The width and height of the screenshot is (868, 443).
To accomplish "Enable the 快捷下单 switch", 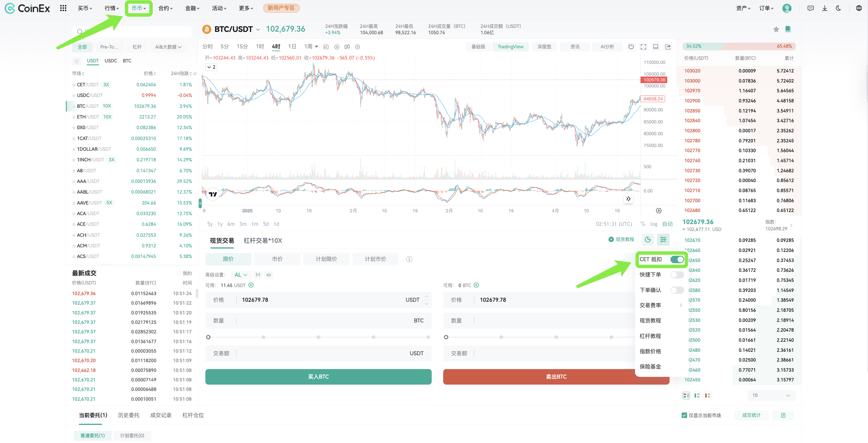I will [x=677, y=275].
